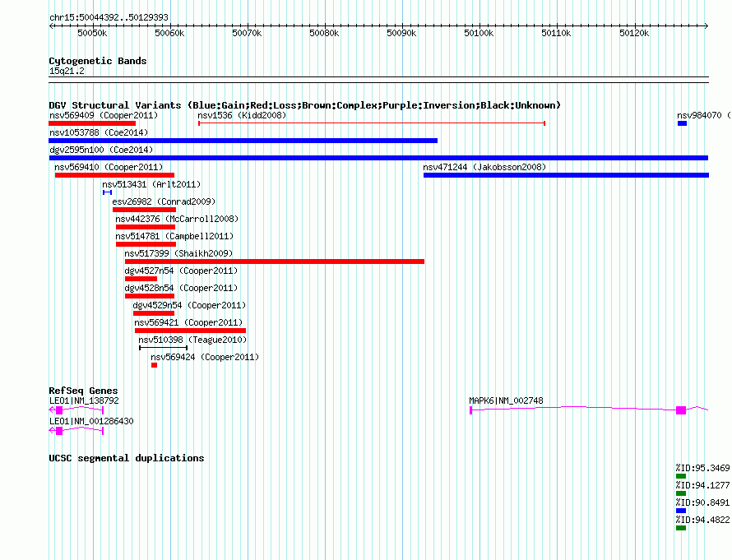The width and height of the screenshot is (732, 560).
Task: Select the tiny nsv569424 (Cooper2011) red block
Action: (x=154, y=365)
